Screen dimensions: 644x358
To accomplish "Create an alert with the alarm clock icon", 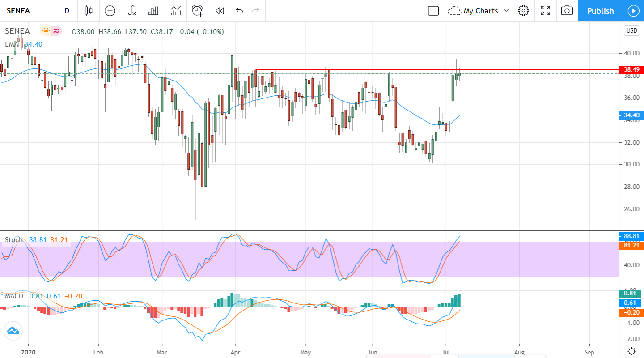I will point(198,11).
